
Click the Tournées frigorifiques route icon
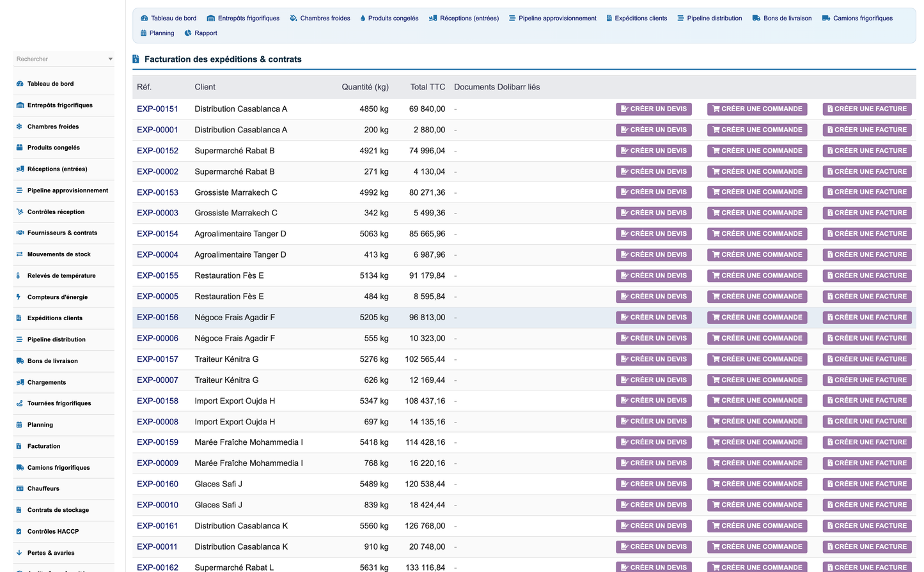19,403
